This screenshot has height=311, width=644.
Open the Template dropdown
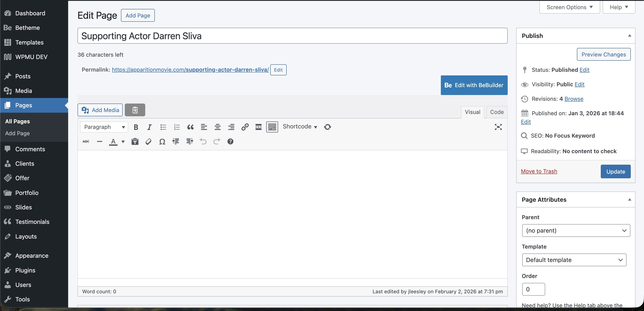click(x=574, y=260)
